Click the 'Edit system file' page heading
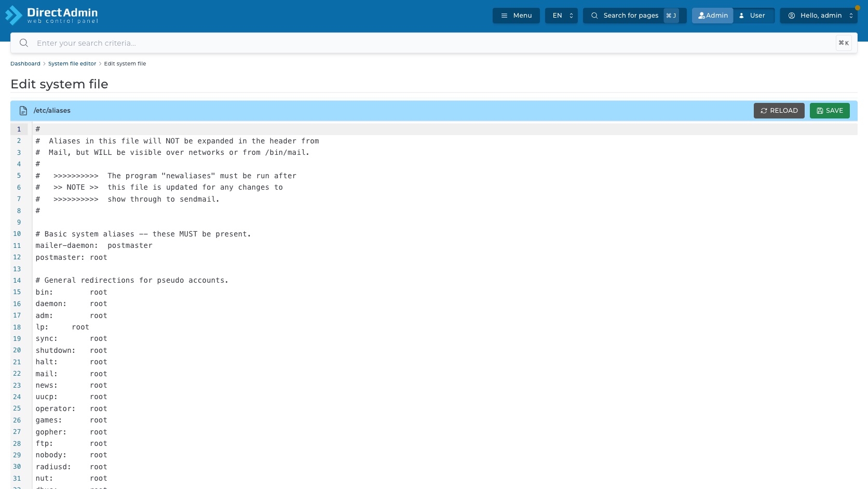The image size is (868, 489). click(59, 84)
